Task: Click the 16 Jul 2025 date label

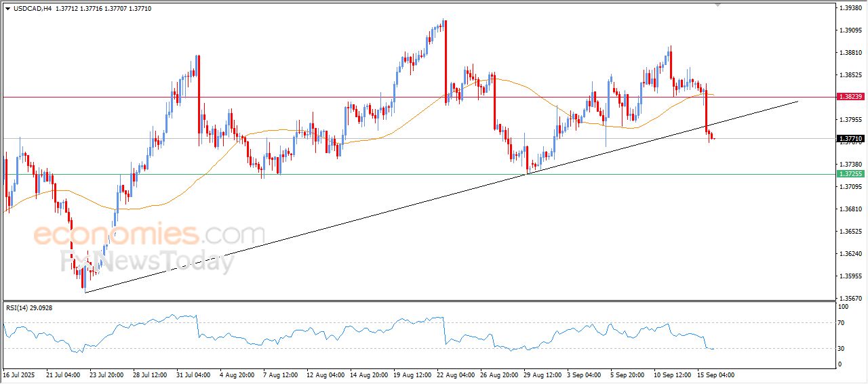Action: click(18, 375)
